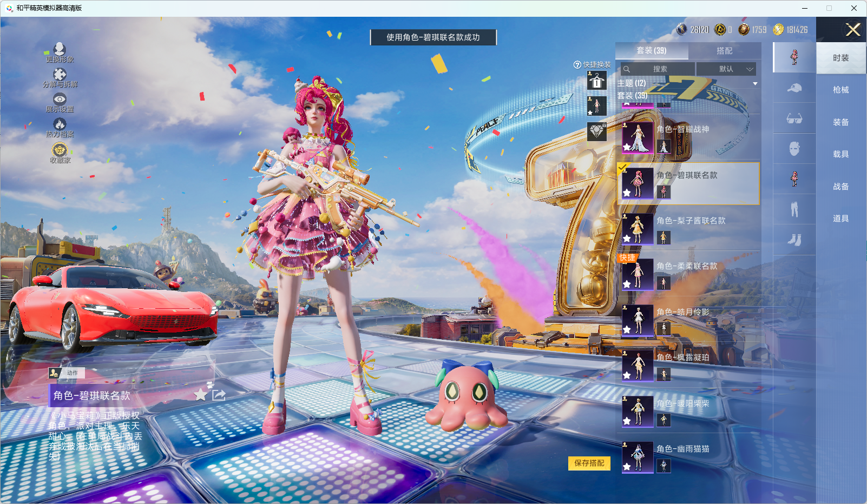Click the small part icon under 角色-碧琪联名款
Image resolution: width=867 pixels, height=504 pixels.
coord(664,191)
